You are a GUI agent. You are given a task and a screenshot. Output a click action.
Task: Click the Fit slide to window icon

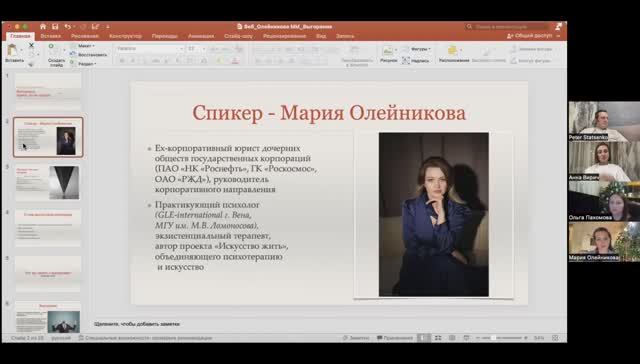pyautogui.click(x=555, y=338)
